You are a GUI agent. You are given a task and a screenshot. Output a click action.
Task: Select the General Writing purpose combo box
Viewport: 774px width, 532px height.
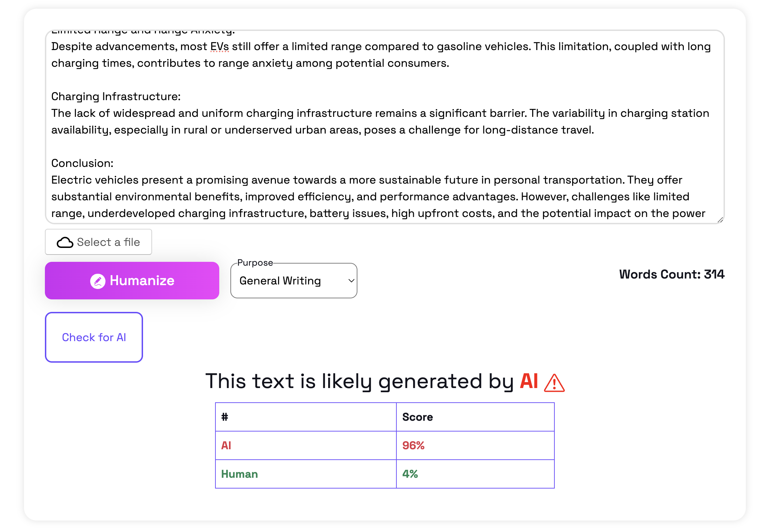(294, 281)
